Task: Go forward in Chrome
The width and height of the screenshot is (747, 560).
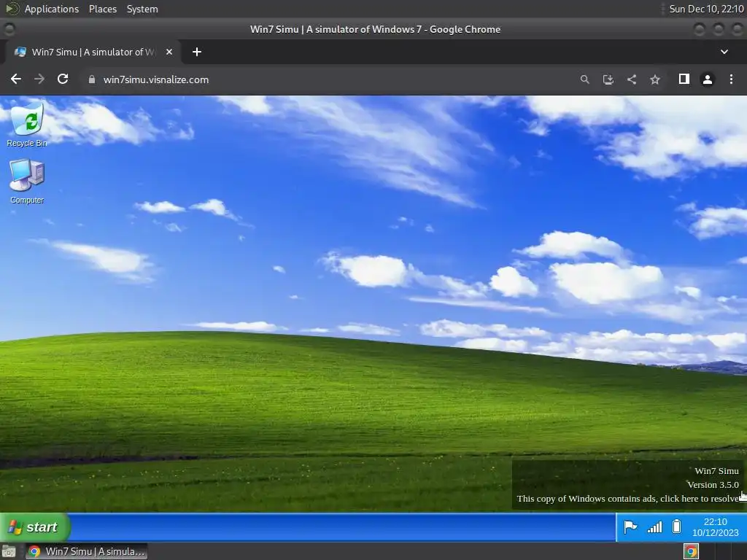Action: coord(39,79)
